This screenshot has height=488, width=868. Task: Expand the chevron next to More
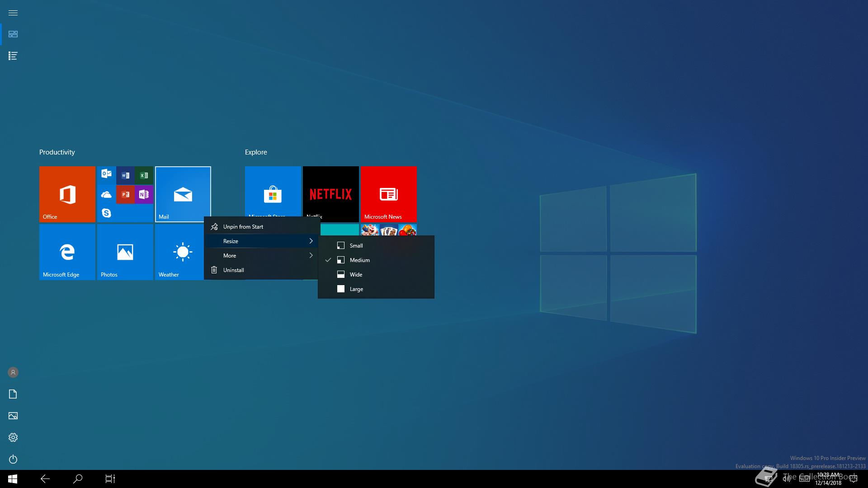[x=311, y=256]
